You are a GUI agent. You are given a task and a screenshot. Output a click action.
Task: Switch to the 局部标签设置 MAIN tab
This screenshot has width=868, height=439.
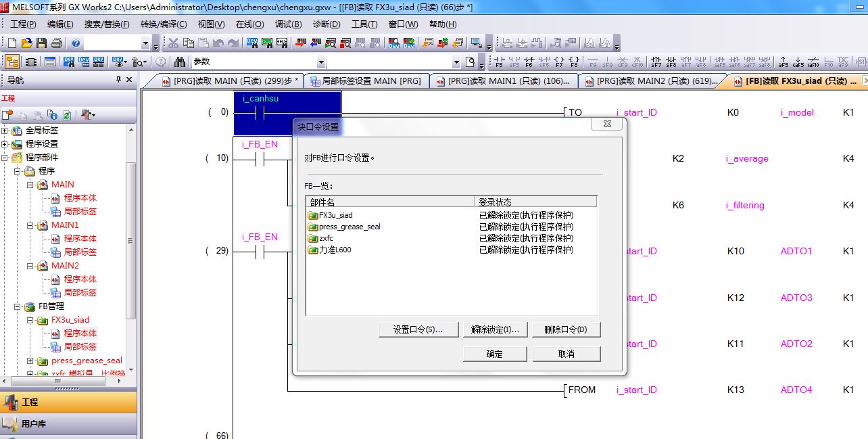pos(366,81)
